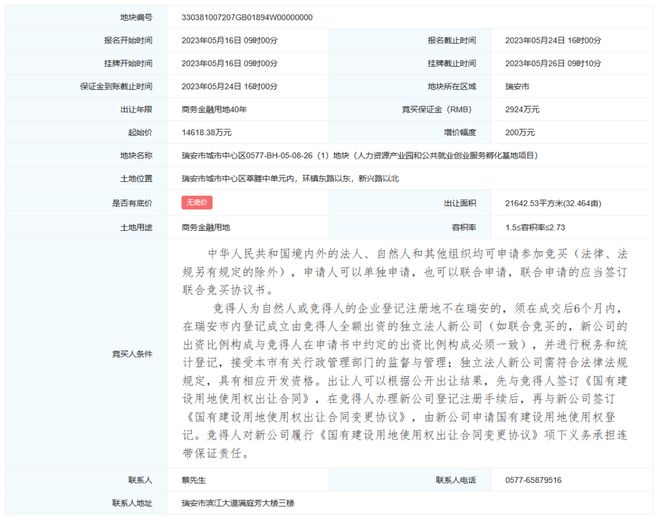Click 瑞安市 in the 地块所在区域 row
This screenshot has height=522, width=660.
tap(519, 86)
